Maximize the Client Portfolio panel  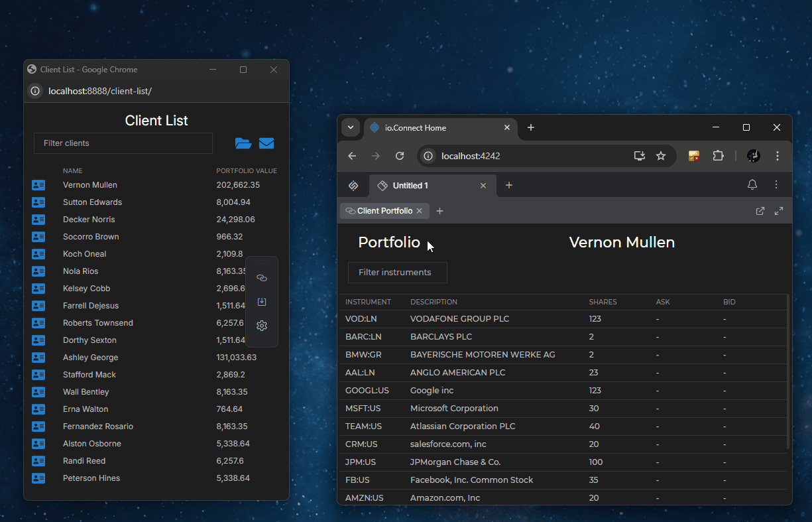779,211
